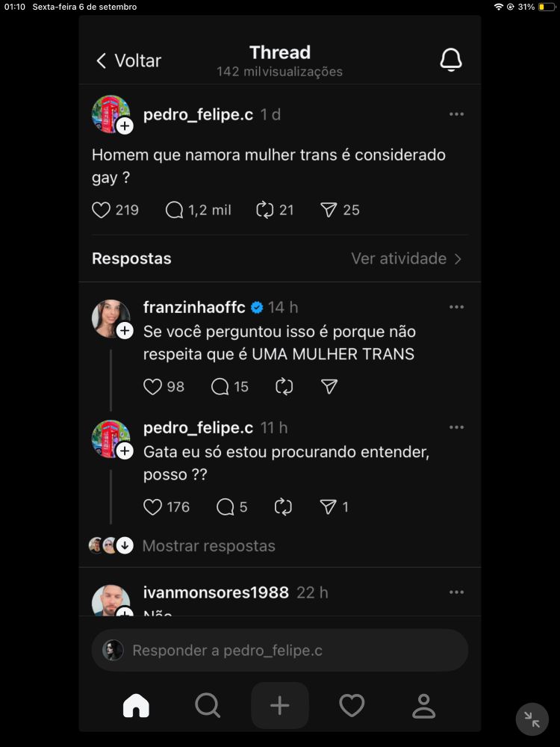Open franzinhaoffc's profile picture
Image resolution: width=560 pixels, height=747 pixels.
[x=111, y=318]
